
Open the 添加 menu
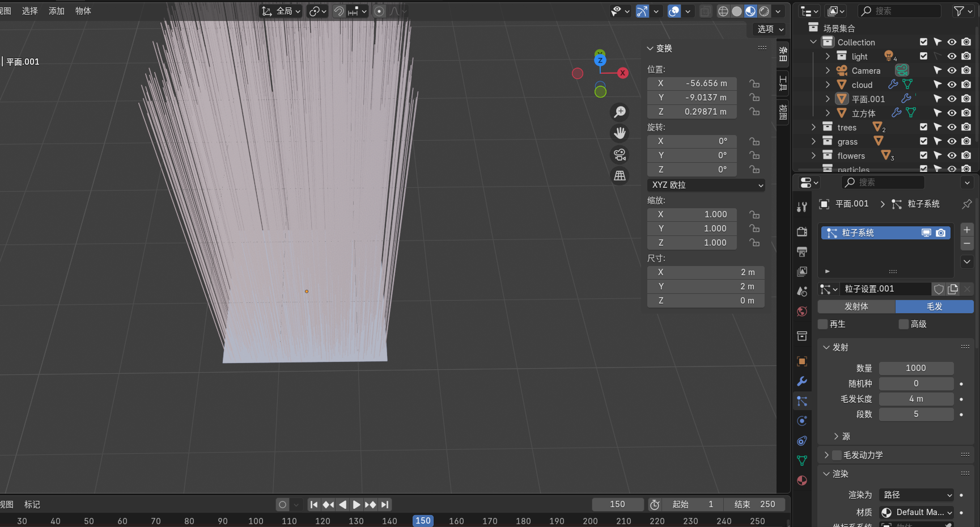point(56,11)
